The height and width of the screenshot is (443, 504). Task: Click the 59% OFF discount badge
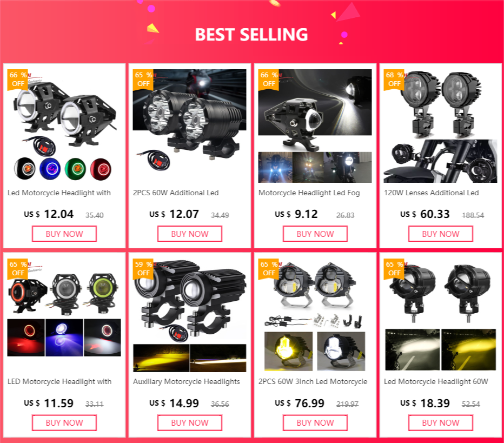click(143, 269)
